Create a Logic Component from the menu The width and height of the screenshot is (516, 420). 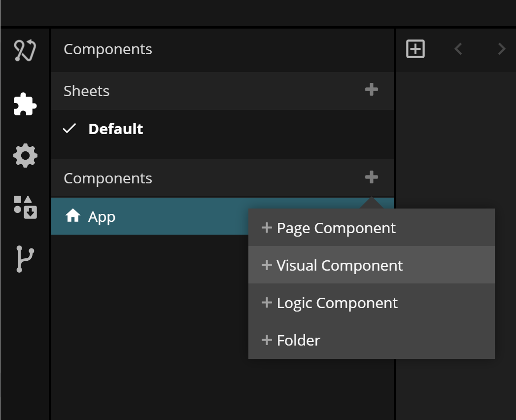pos(337,303)
